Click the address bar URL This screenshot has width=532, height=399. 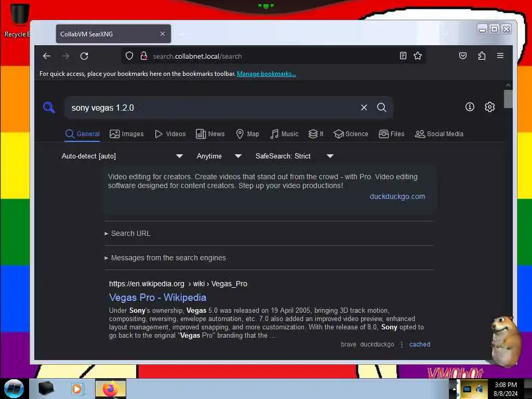(197, 56)
